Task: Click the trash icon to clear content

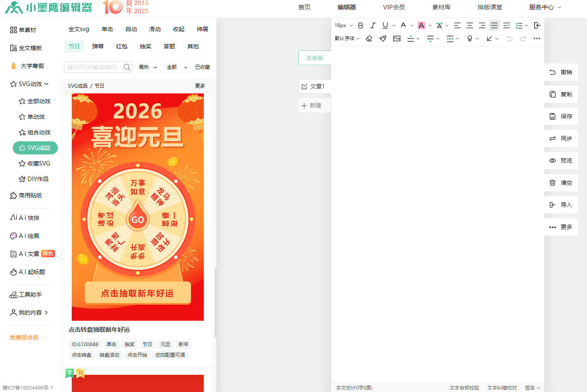Action: point(553,183)
